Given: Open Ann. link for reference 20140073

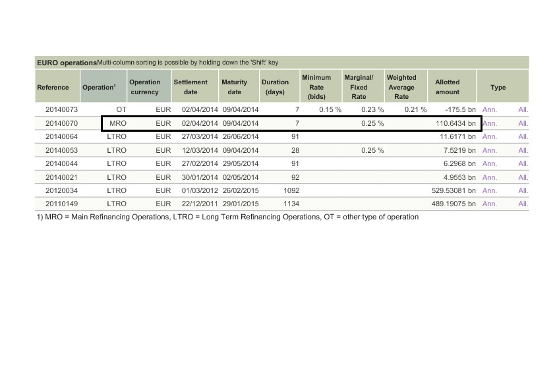Looking at the screenshot, I should click(490, 109).
